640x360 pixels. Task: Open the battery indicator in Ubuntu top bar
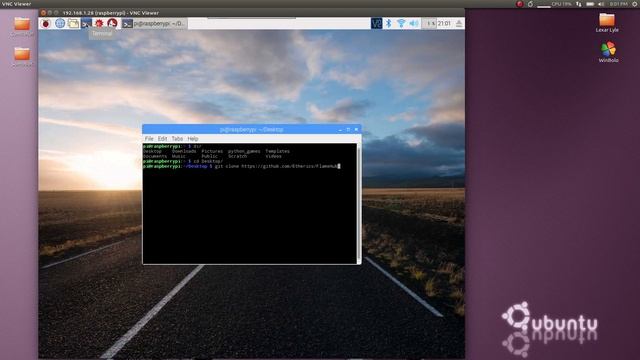[590, 4]
